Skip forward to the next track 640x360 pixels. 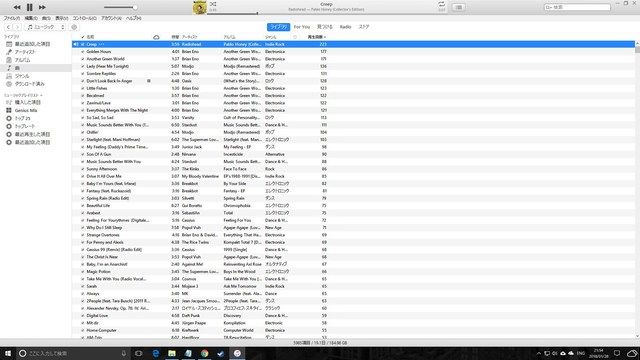[42, 7]
